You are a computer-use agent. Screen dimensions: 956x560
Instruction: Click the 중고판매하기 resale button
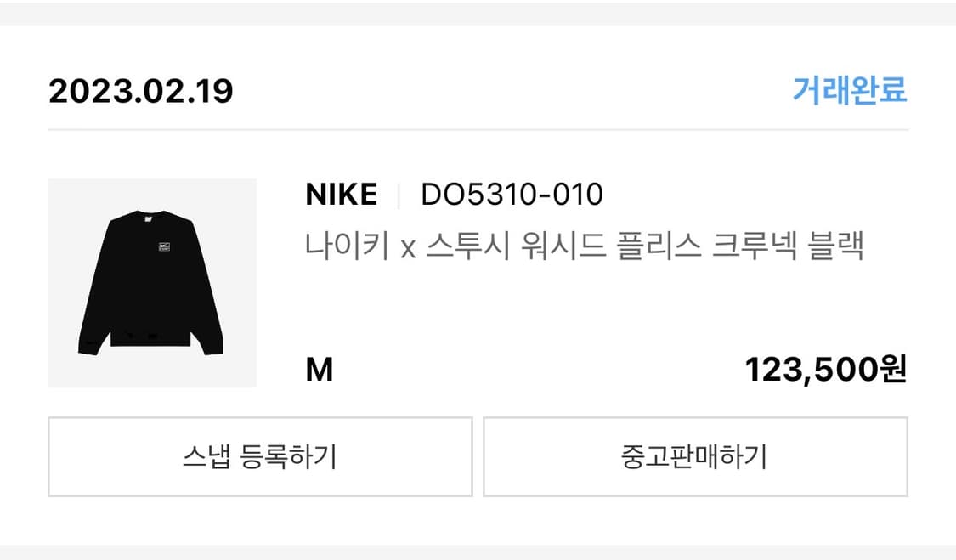click(x=697, y=456)
